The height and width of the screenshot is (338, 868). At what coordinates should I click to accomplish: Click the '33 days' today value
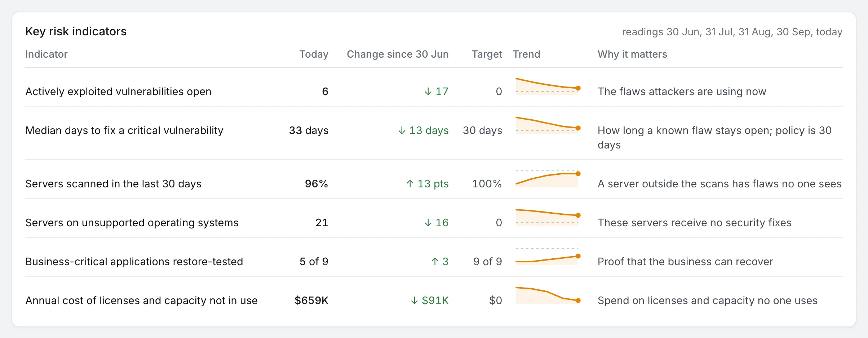(309, 130)
